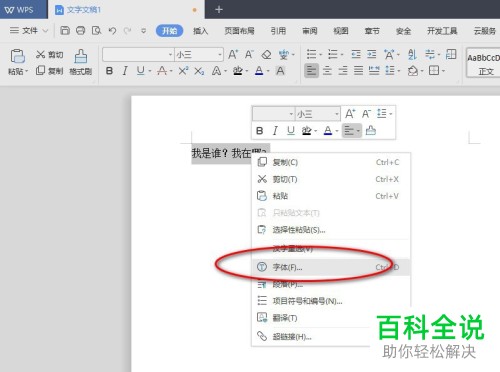Click the Save icon in quick access toolbar

65,31
